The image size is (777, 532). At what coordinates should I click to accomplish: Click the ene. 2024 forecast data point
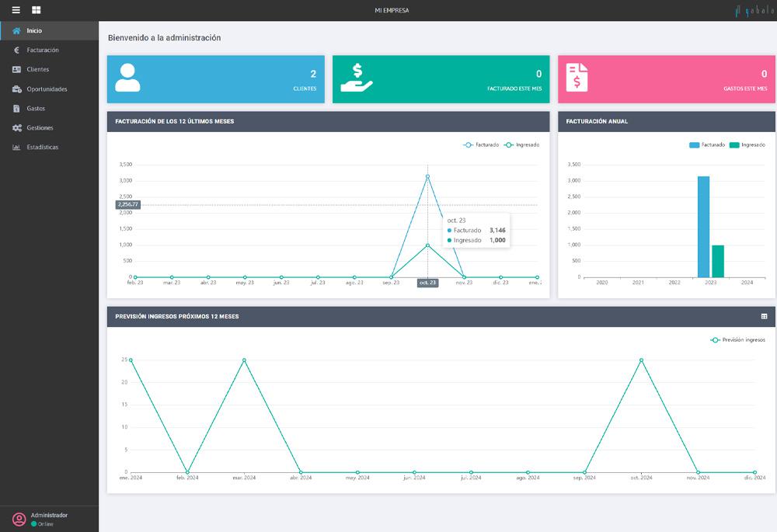click(131, 360)
